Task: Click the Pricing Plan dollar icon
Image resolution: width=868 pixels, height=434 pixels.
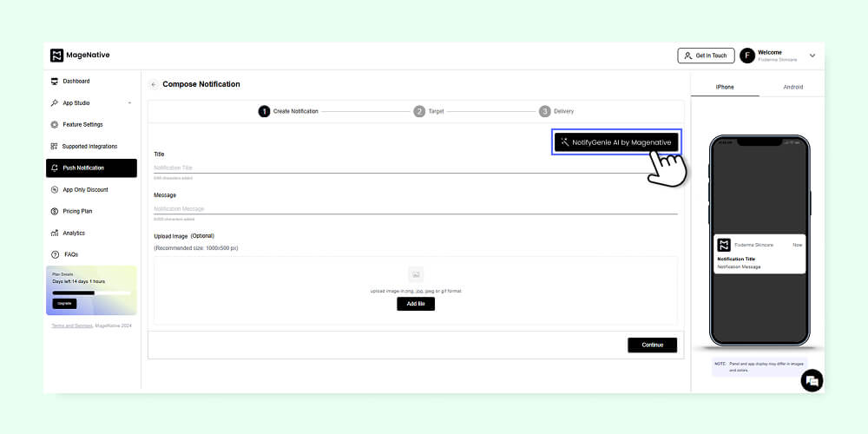Action: point(54,212)
